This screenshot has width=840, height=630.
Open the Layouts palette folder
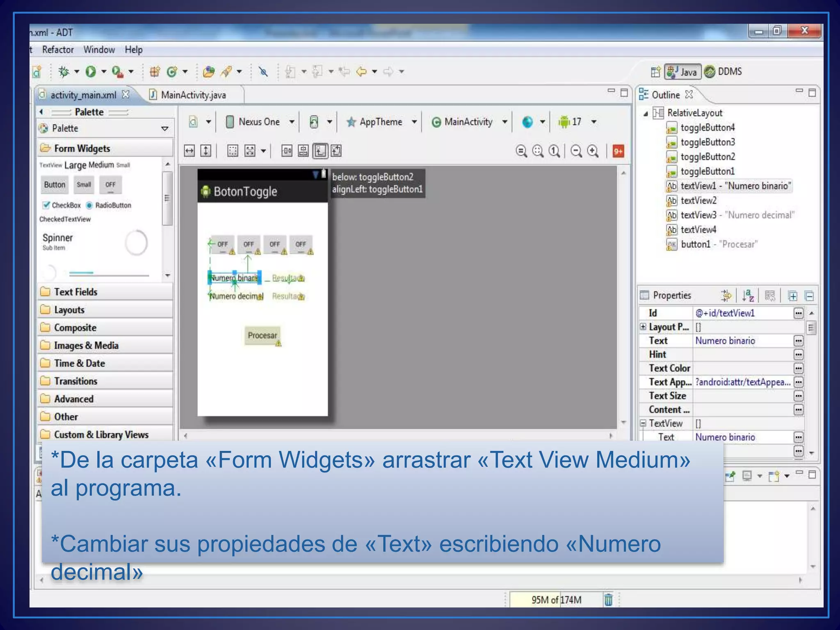(x=105, y=310)
